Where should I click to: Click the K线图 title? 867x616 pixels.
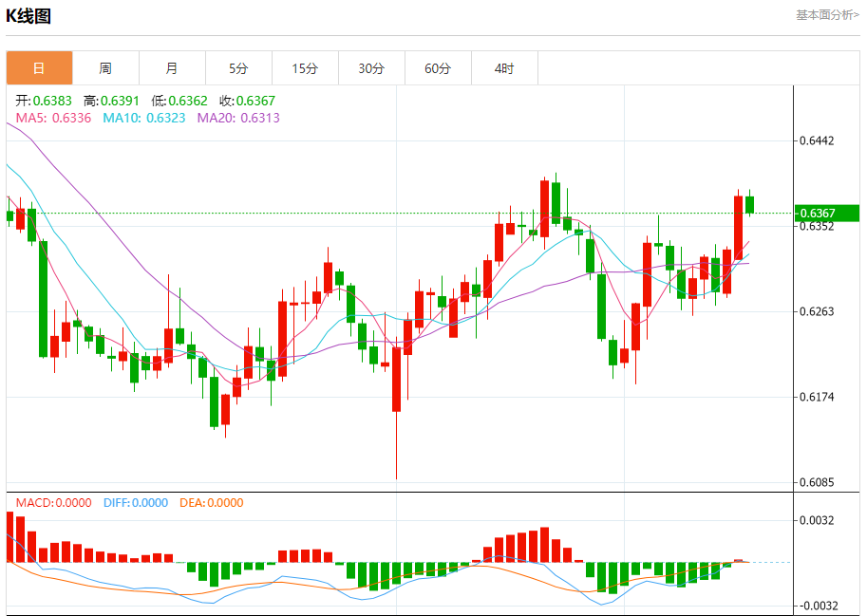coord(28,15)
